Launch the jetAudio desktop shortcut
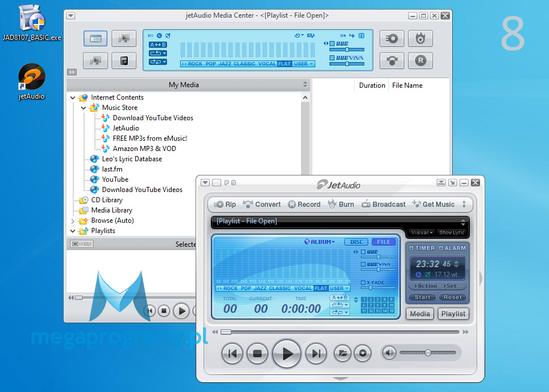549x392 pixels. (x=31, y=81)
